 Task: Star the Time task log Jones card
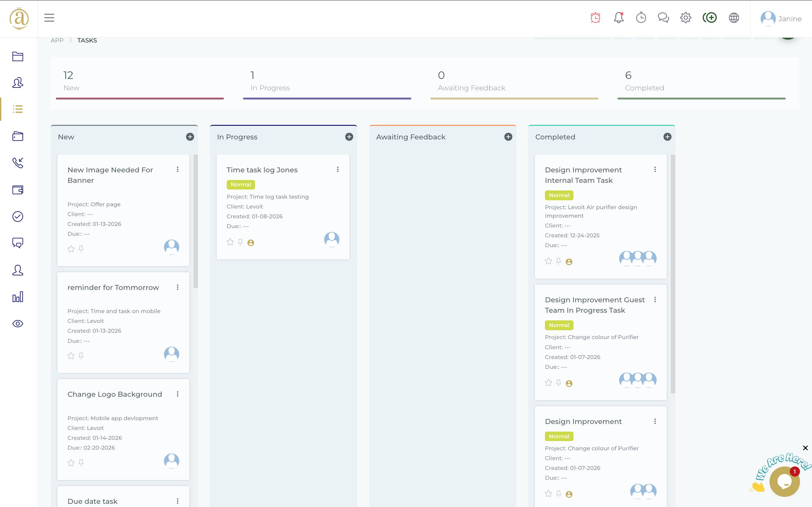point(230,242)
